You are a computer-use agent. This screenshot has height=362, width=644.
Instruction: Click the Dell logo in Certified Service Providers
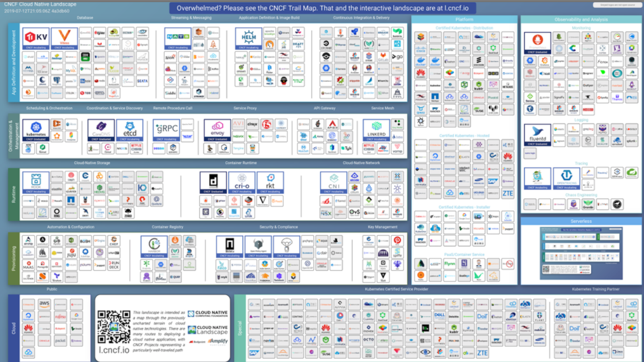click(x=440, y=316)
